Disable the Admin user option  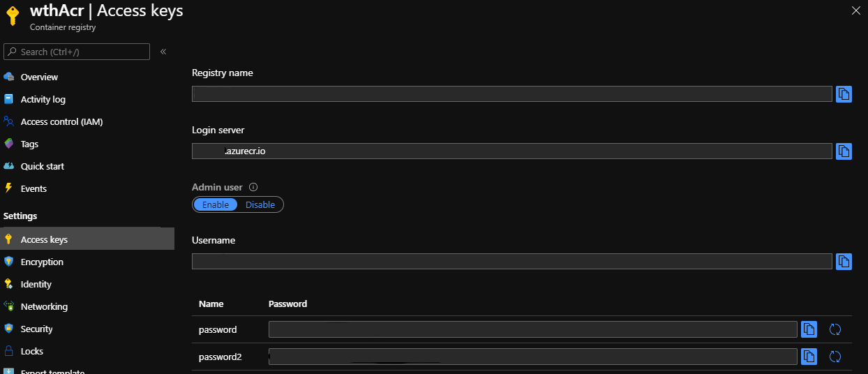[260, 204]
